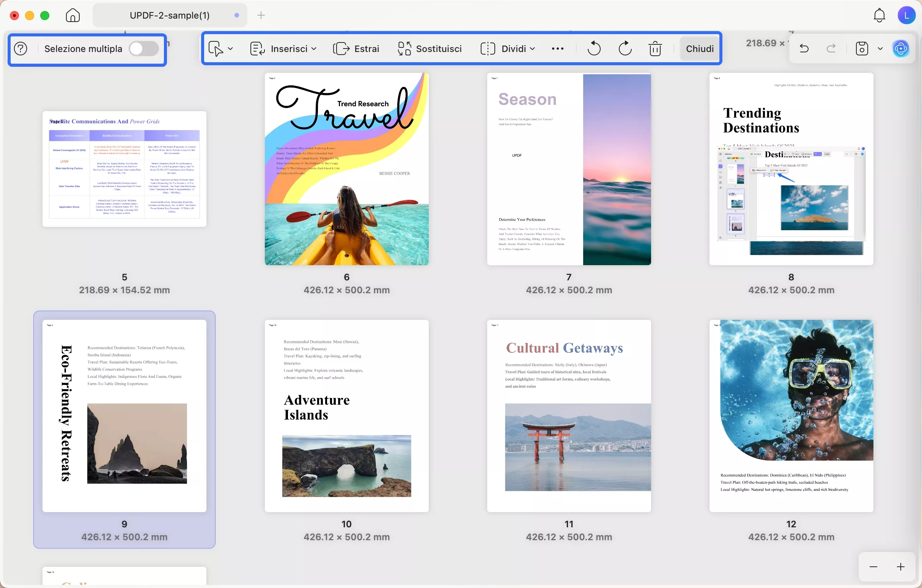Click the Inserisci pages icon
Screen dimensions: 922x588
click(x=257, y=49)
